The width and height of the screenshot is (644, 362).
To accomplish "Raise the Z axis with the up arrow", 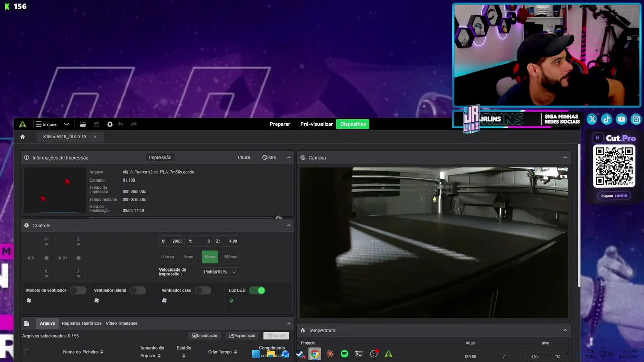I will point(78,242).
